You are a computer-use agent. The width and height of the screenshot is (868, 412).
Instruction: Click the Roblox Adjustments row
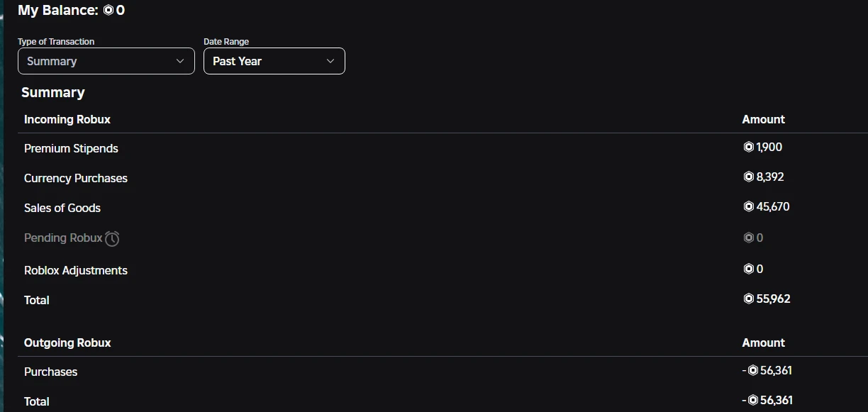tap(76, 270)
